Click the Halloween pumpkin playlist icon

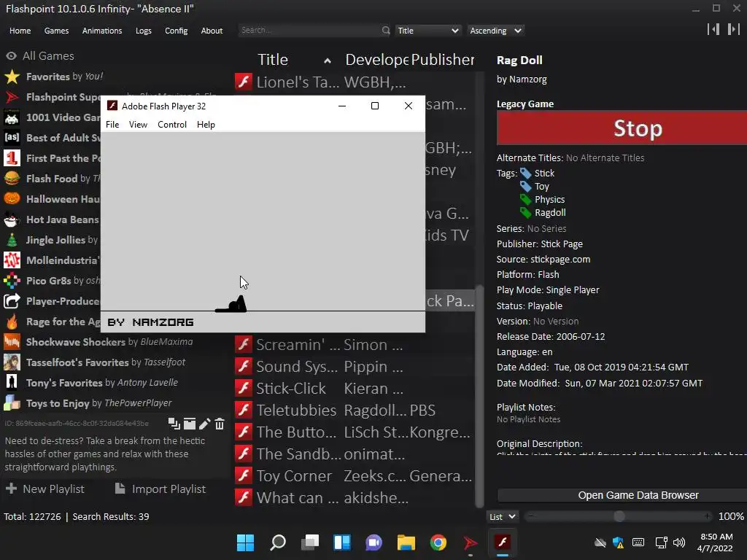12,198
